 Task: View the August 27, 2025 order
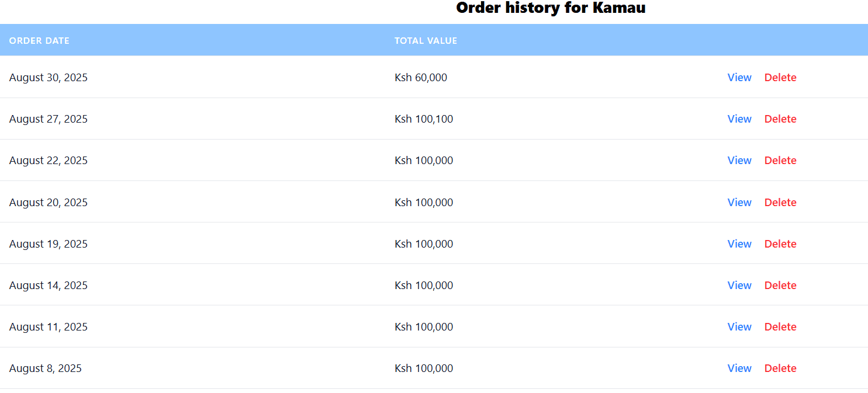point(739,119)
